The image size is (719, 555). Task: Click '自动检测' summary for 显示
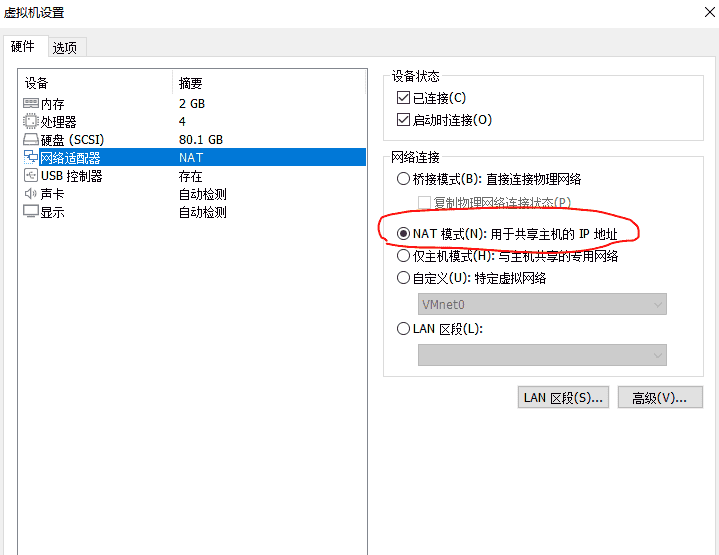(203, 212)
